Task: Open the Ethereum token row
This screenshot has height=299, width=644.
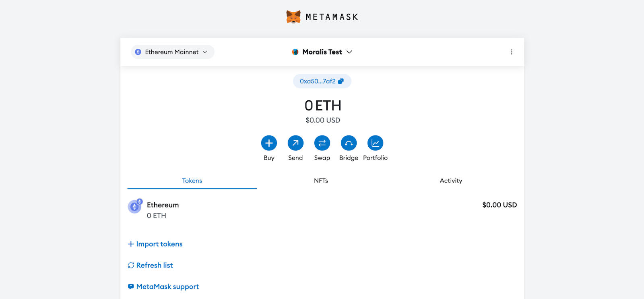Action: click(x=322, y=210)
